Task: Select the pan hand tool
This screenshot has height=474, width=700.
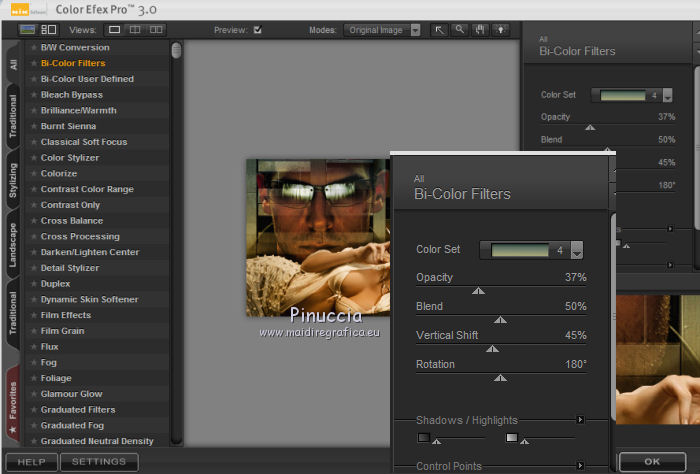Action: coord(481,30)
